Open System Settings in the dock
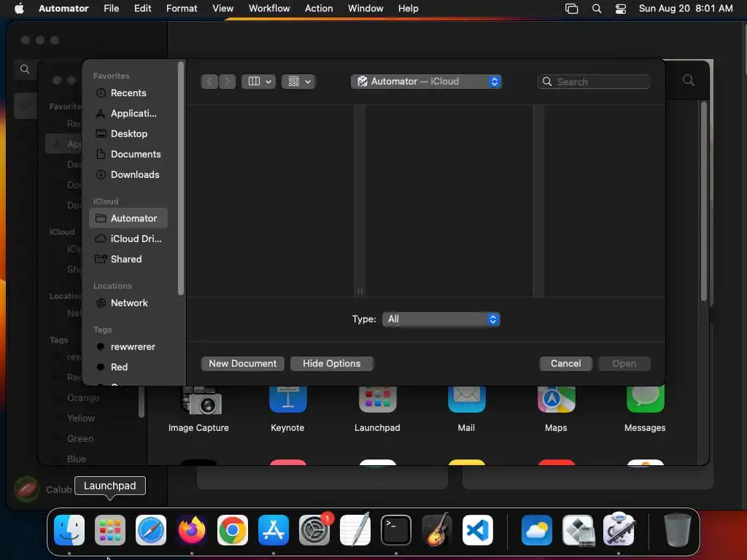Image resolution: width=747 pixels, height=560 pixels. (314, 530)
